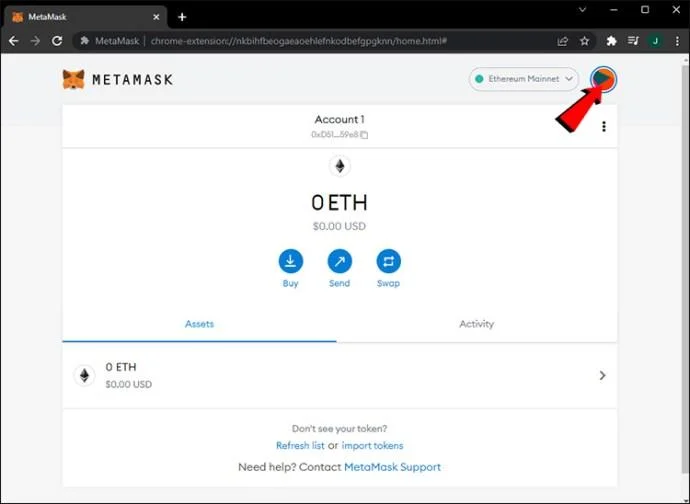
Task: Click the extension icon in the address bar
Action: (x=84, y=41)
